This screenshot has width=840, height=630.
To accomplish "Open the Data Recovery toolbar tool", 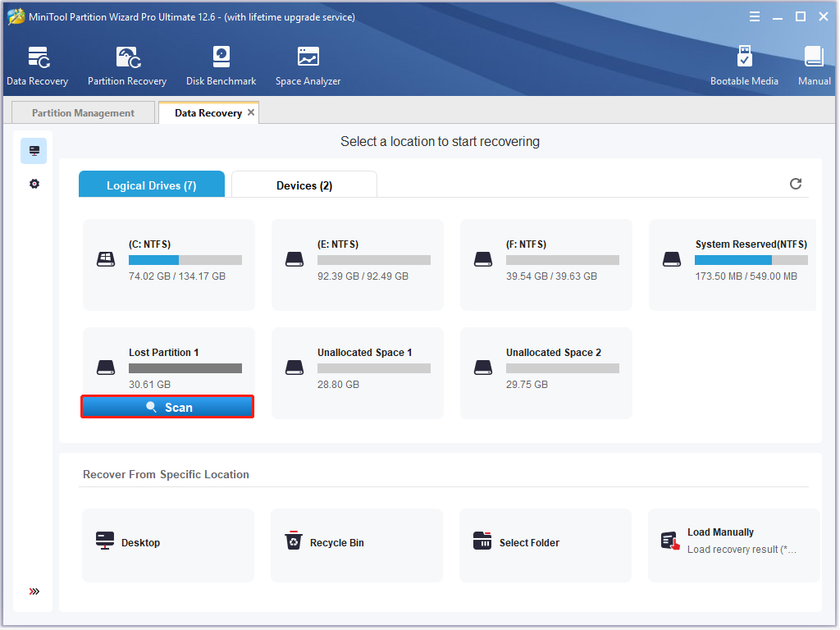I will [37, 66].
